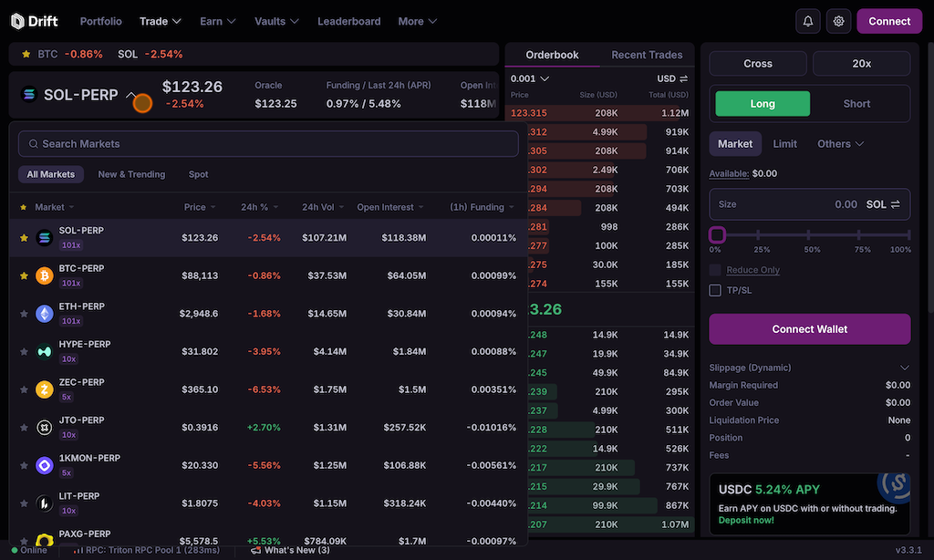Click the 50% mark on size slider

(x=812, y=235)
